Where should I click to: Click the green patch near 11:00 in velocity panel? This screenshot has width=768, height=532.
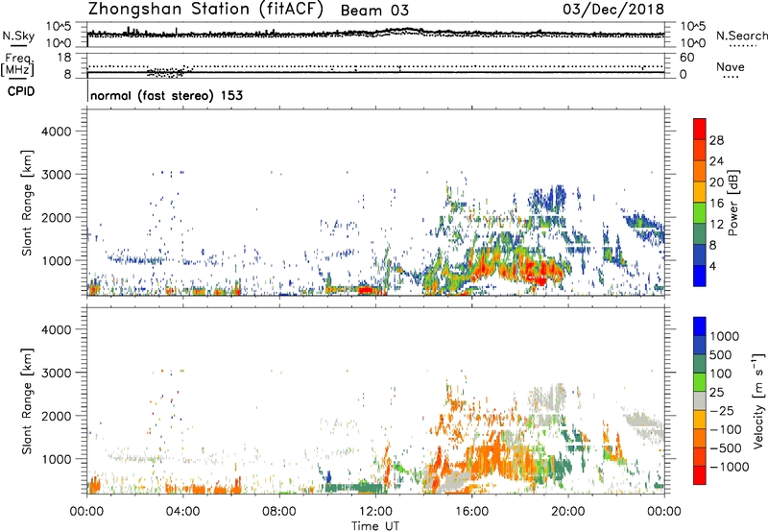[x=352, y=488]
